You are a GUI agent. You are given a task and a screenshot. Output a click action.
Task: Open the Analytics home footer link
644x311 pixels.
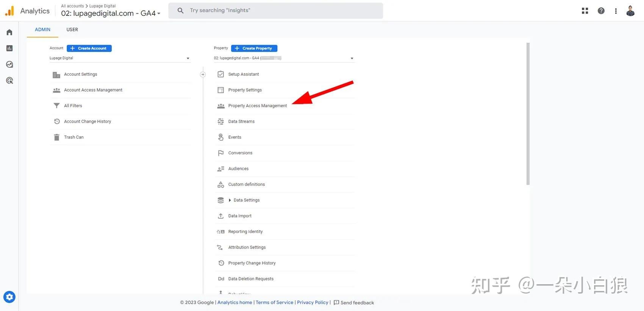[235, 302]
